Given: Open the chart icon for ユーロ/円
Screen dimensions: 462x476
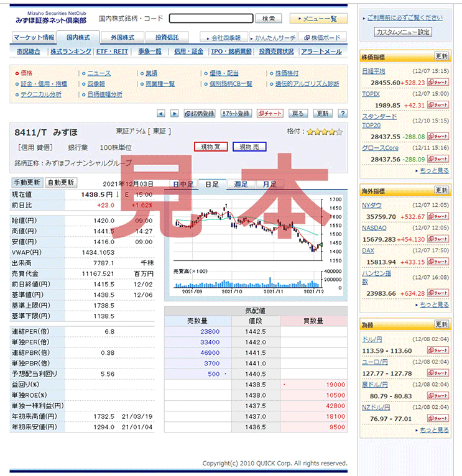Looking at the screenshot, I should [x=438, y=373].
